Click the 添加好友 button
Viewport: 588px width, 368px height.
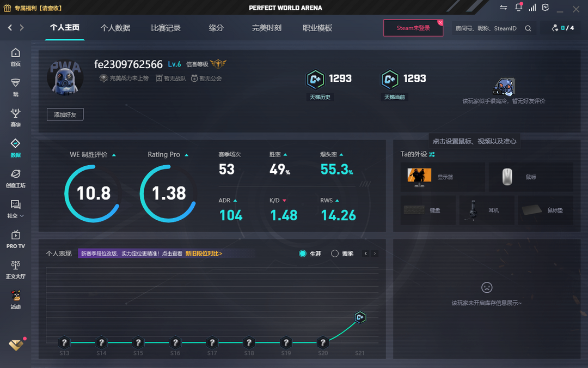coord(65,114)
